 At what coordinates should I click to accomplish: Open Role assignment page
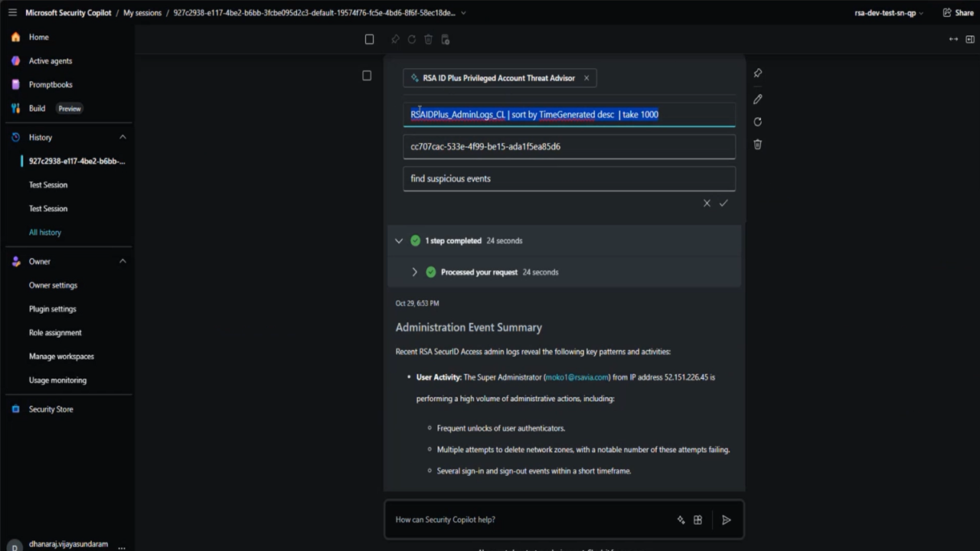click(x=55, y=332)
